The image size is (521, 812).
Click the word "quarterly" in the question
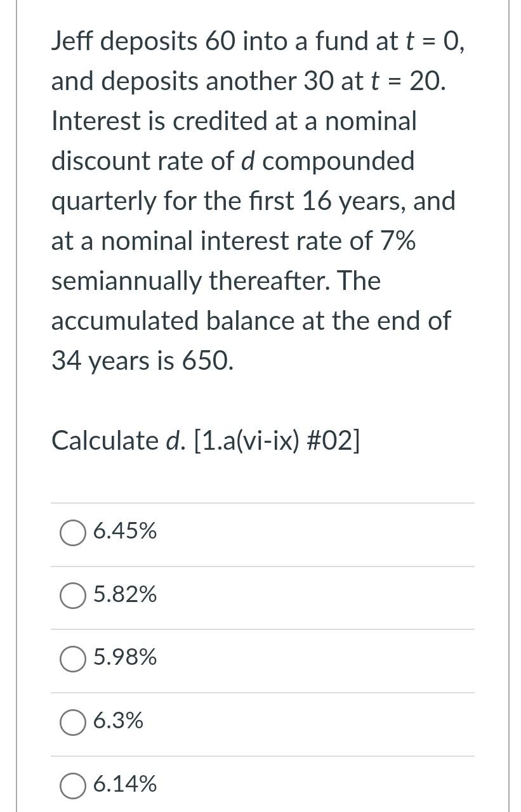coord(103,202)
